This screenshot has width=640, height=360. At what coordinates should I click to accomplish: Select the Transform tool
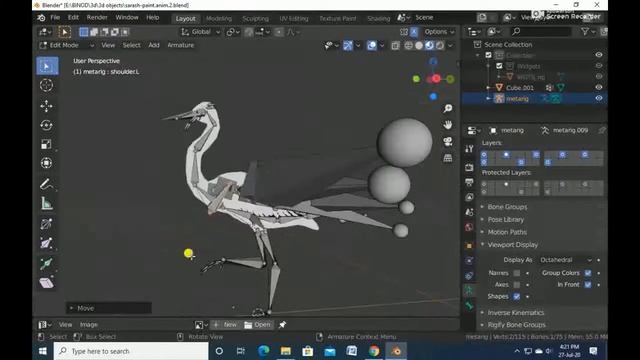(47, 163)
